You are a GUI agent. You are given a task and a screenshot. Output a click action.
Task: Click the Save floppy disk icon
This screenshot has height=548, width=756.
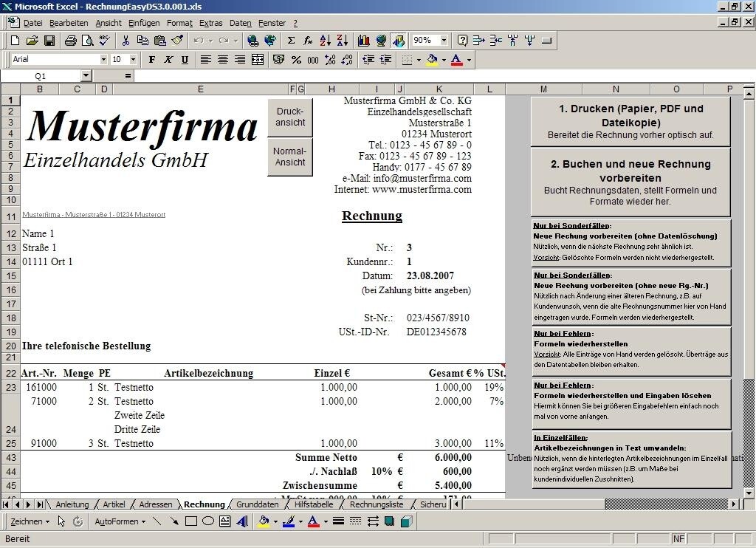point(49,41)
